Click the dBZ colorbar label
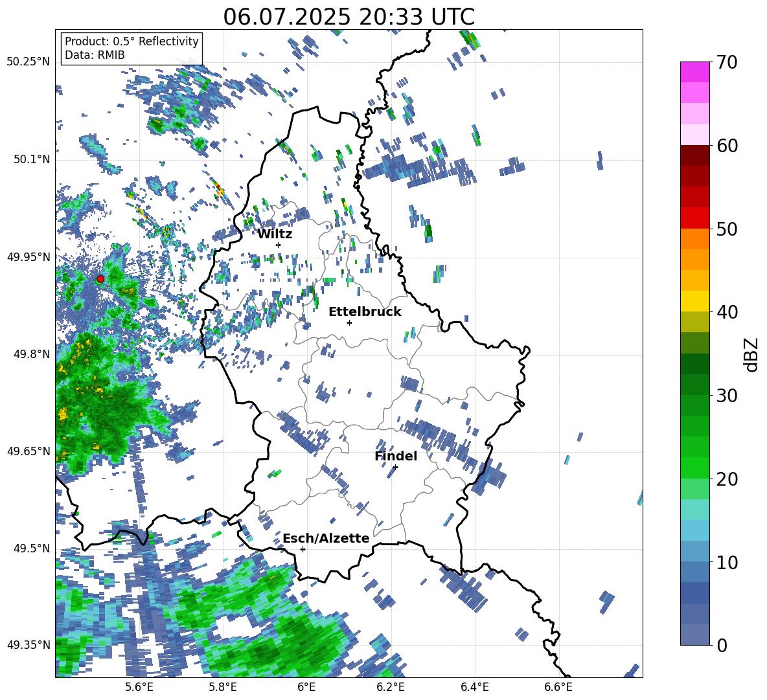Screen dimensions: 767x700 tap(751, 354)
